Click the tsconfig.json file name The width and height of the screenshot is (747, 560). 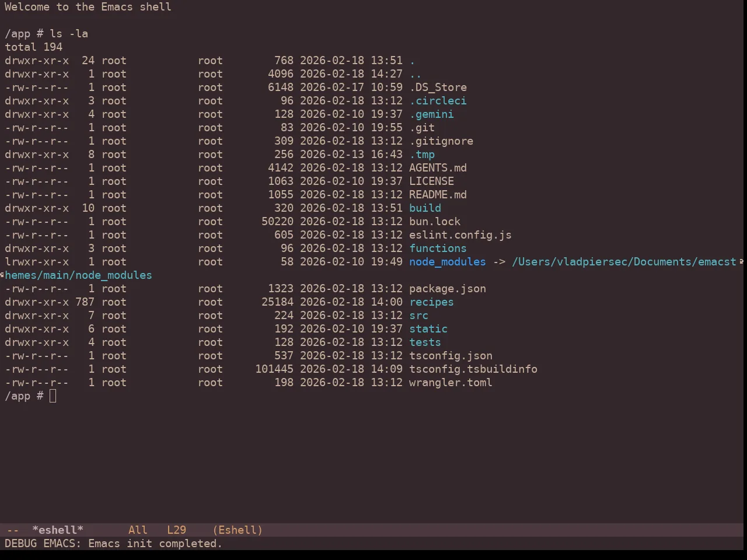click(x=451, y=356)
